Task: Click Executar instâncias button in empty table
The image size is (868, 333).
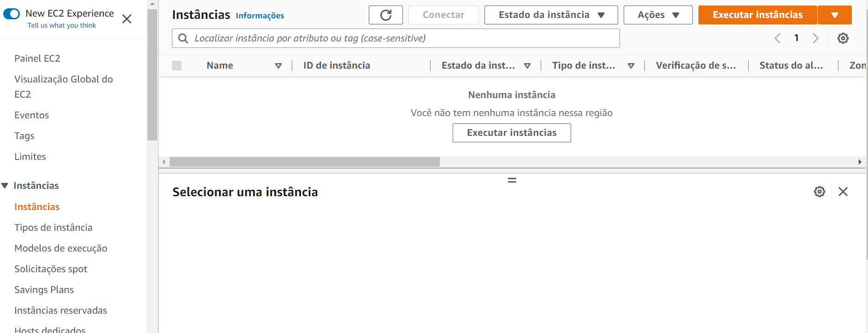Action: [512, 133]
